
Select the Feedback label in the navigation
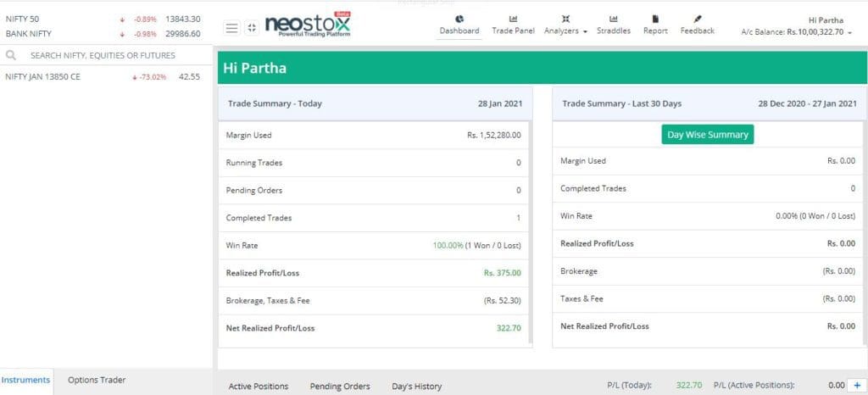pyautogui.click(x=698, y=31)
